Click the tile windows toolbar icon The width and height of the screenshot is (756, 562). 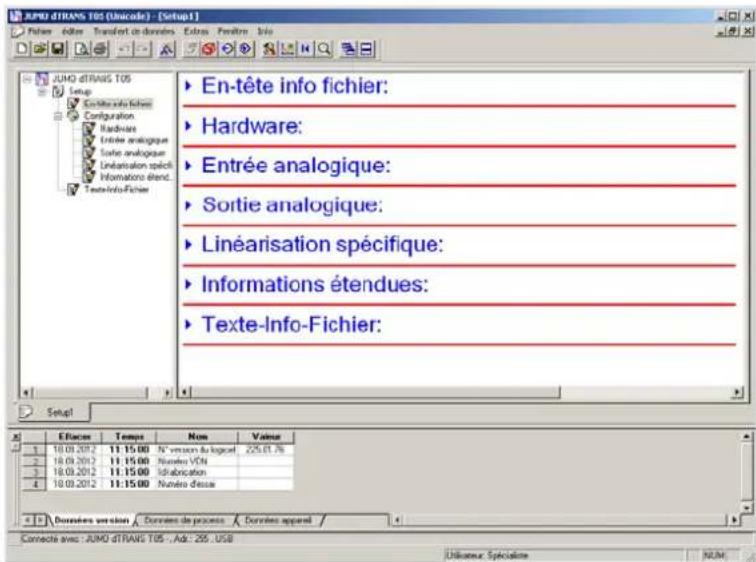(x=366, y=49)
